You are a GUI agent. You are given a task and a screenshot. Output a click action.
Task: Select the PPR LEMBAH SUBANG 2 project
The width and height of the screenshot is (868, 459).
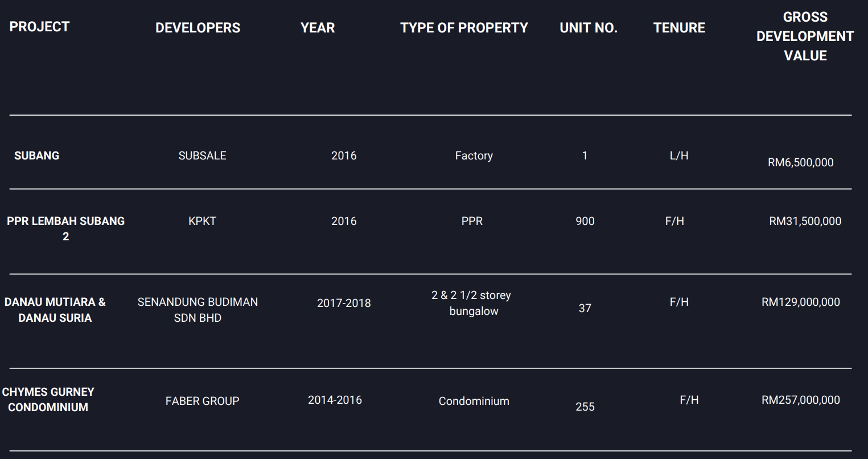point(65,228)
